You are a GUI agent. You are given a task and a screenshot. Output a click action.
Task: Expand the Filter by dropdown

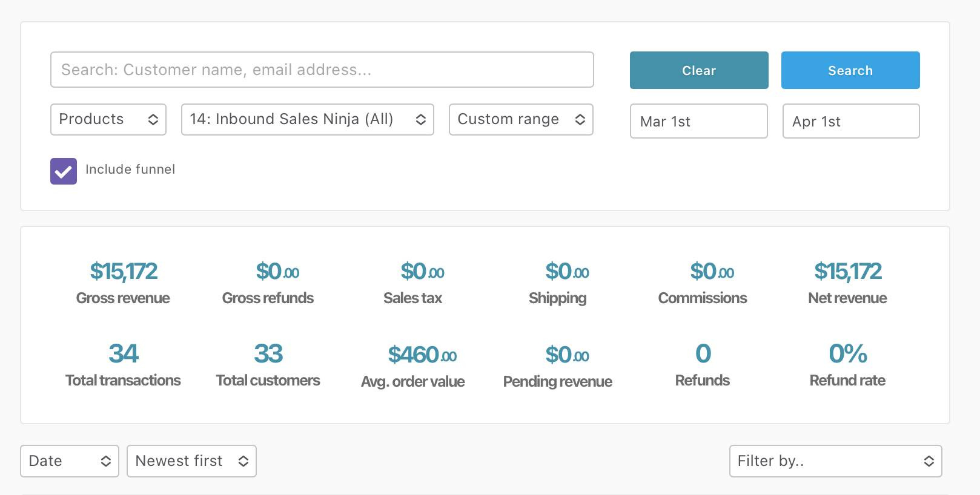coord(835,461)
